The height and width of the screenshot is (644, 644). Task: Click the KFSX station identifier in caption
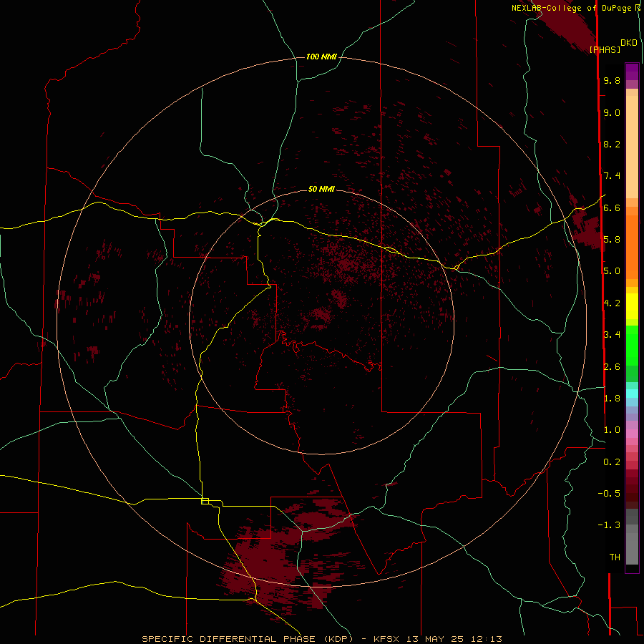click(386, 639)
